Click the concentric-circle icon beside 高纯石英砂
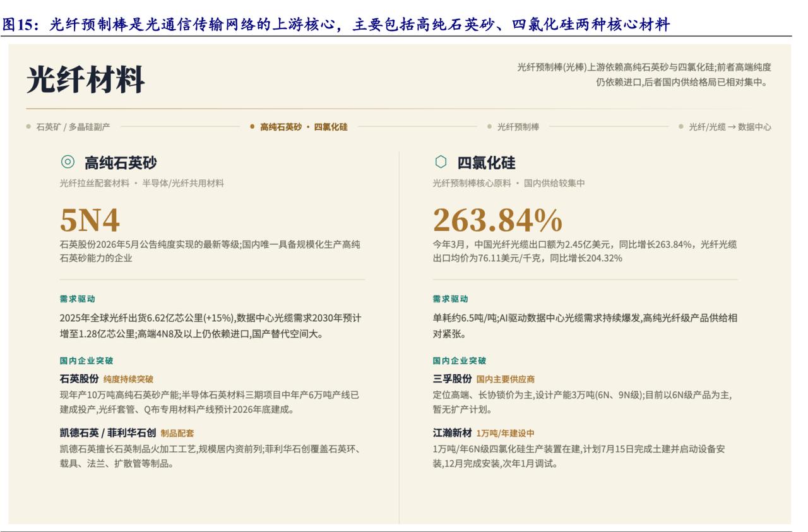The image size is (808, 532). (x=68, y=162)
